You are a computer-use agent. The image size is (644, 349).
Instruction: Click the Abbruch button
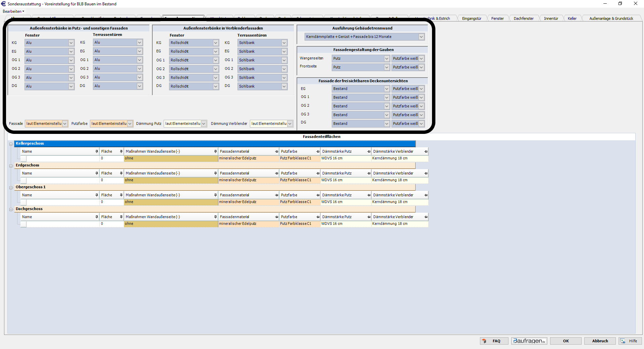[600, 341]
